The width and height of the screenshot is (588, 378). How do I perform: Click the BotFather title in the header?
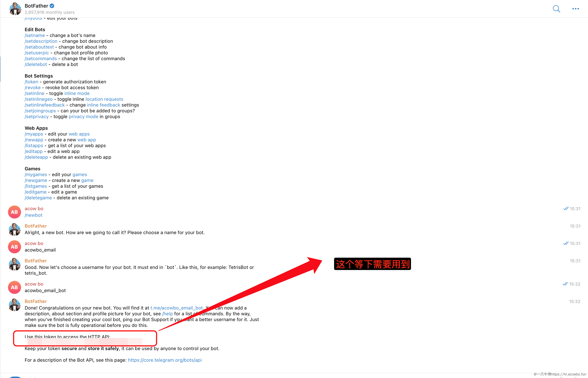pyautogui.click(x=36, y=6)
